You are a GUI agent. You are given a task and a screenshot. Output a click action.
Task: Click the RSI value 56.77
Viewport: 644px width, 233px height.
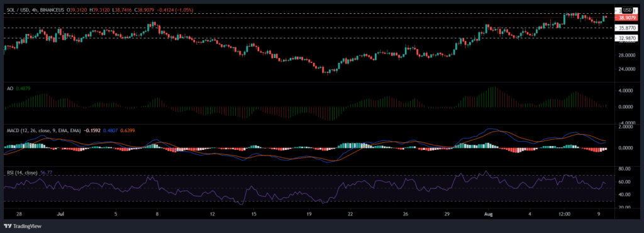(47, 173)
